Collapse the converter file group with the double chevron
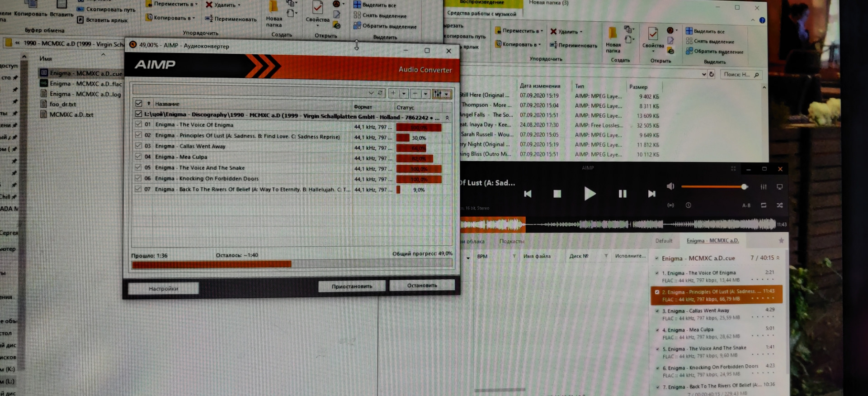 coord(447,118)
